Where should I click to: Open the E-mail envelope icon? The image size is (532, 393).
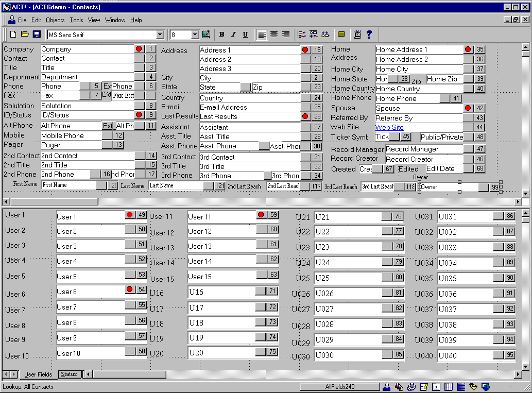(x=473, y=386)
